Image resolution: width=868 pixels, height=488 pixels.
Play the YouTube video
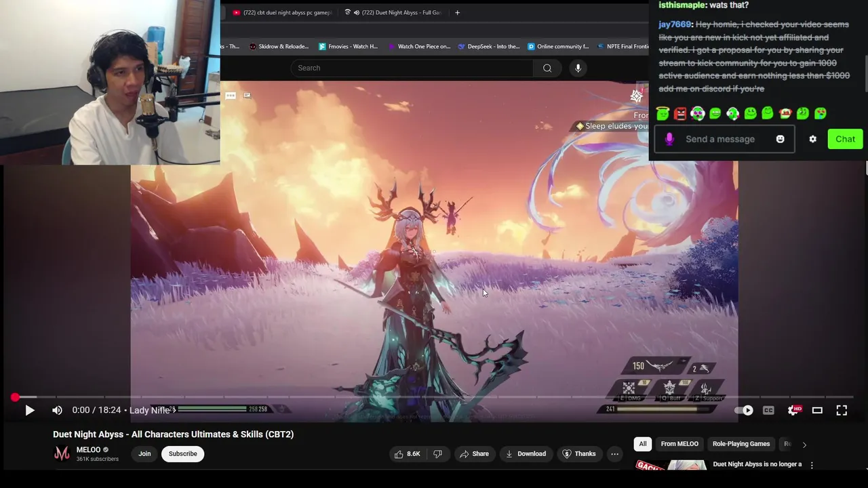pos(30,410)
